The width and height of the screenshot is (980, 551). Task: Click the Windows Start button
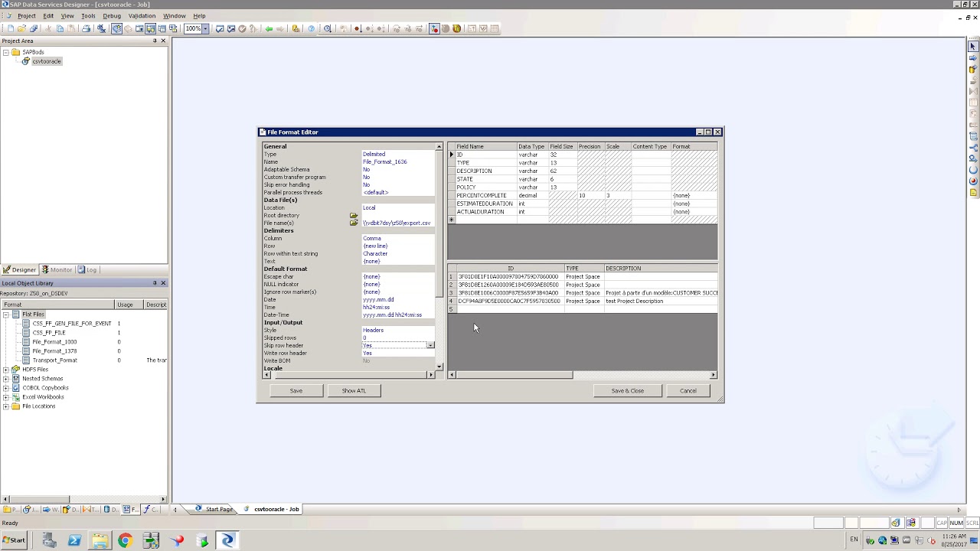[14, 540]
